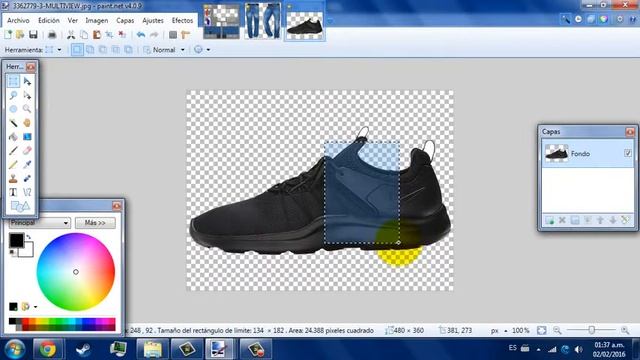Click the Crop to Selection icon

coord(109,35)
